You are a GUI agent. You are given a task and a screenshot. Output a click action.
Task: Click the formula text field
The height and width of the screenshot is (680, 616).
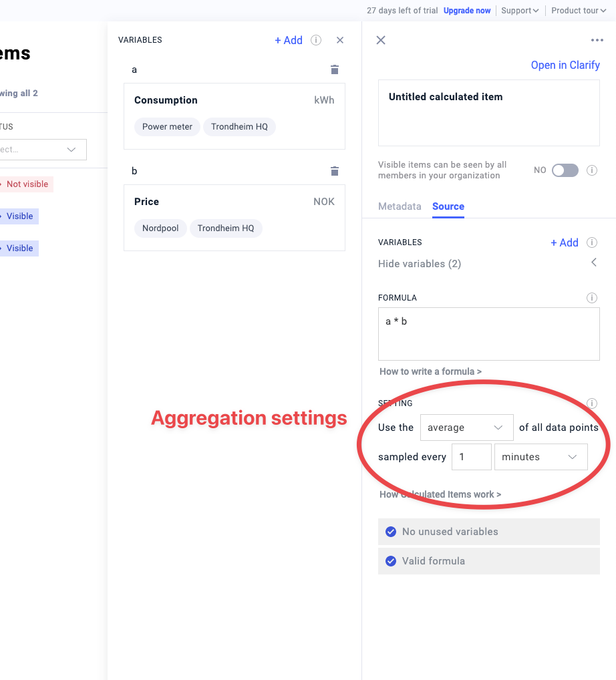(488, 334)
